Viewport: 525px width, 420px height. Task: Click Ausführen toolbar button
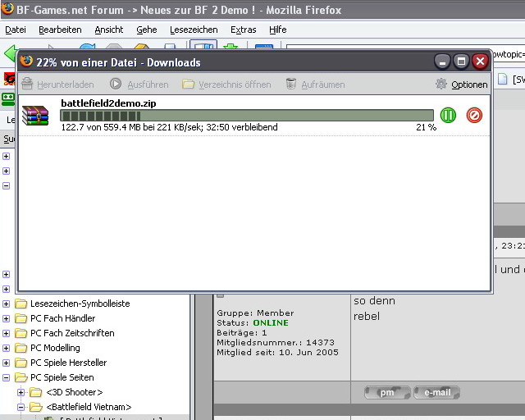click(139, 84)
